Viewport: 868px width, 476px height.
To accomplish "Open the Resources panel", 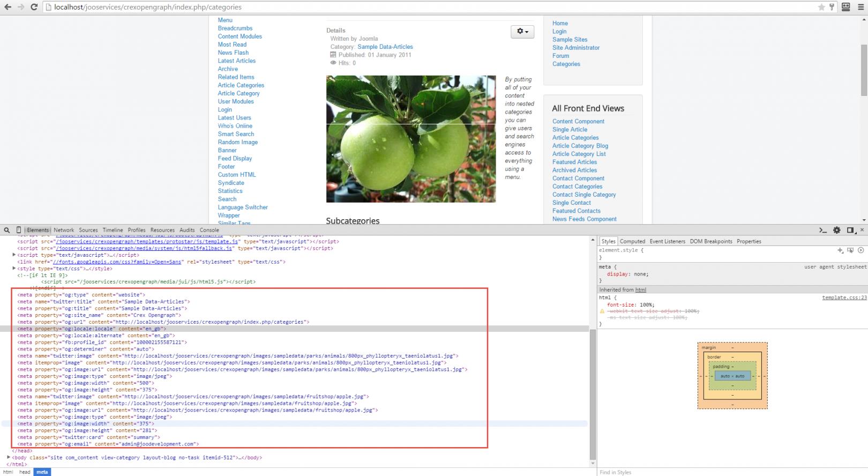I will click(x=162, y=230).
